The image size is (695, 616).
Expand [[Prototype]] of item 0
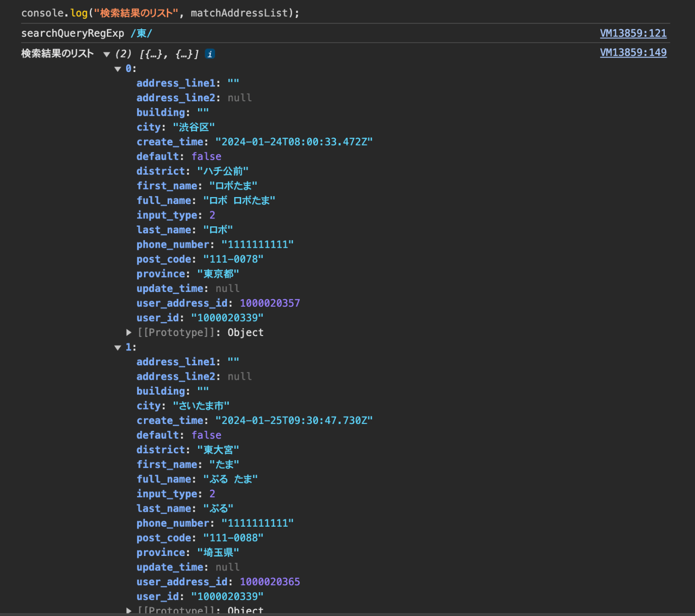coord(129,332)
